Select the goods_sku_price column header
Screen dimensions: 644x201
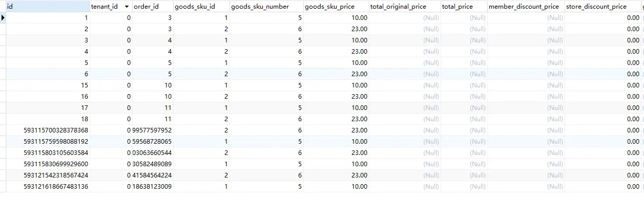[336, 7]
